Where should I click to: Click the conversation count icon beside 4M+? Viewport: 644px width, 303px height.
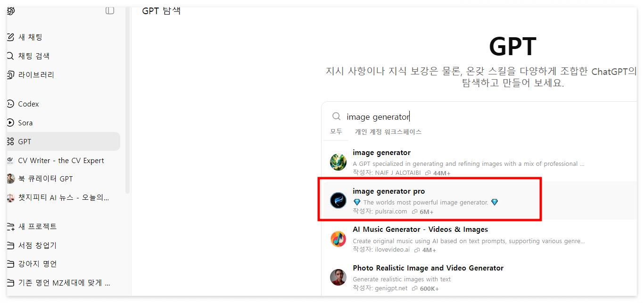click(x=417, y=250)
